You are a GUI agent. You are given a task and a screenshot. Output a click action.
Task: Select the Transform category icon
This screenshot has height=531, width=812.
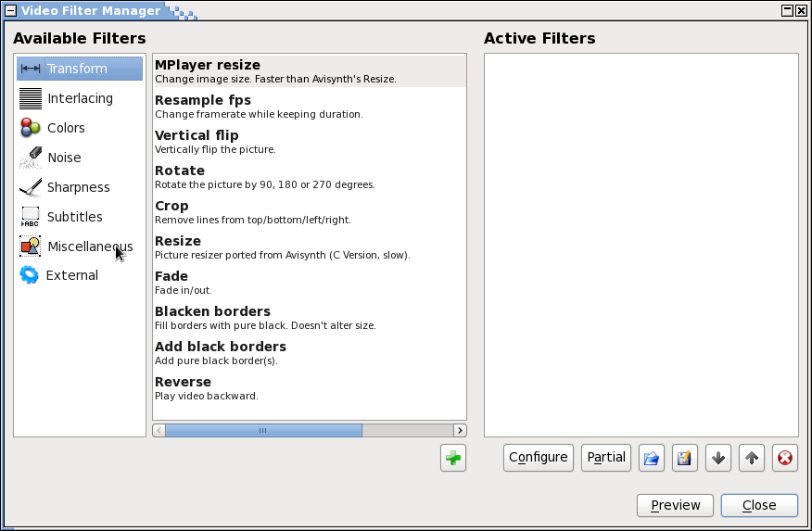pyautogui.click(x=31, y=69)
